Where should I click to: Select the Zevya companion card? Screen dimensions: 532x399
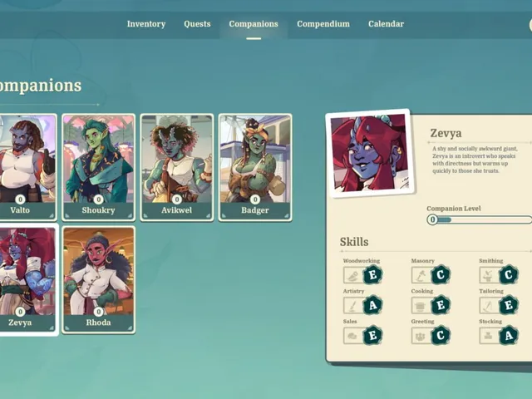tap(27, 279)
